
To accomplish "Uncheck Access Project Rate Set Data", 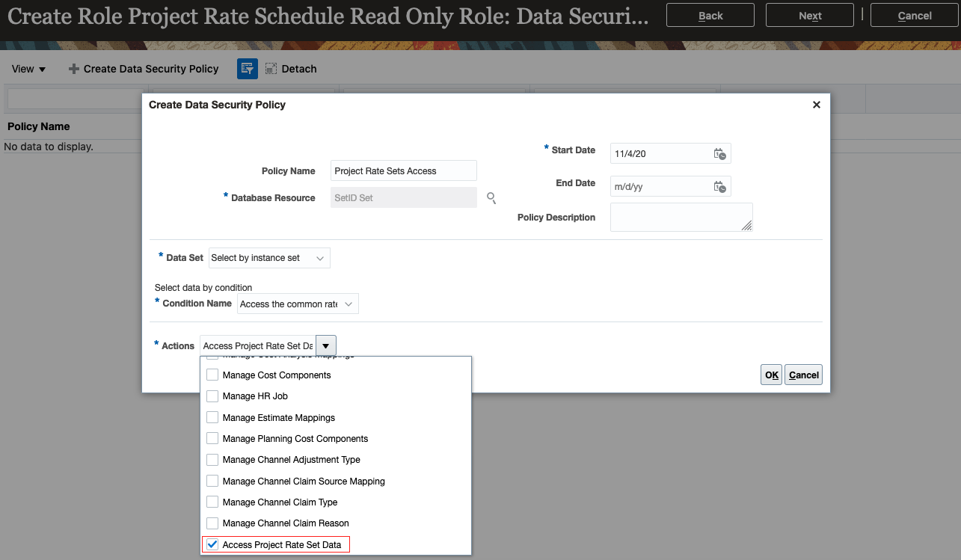I will pos(212,545).
